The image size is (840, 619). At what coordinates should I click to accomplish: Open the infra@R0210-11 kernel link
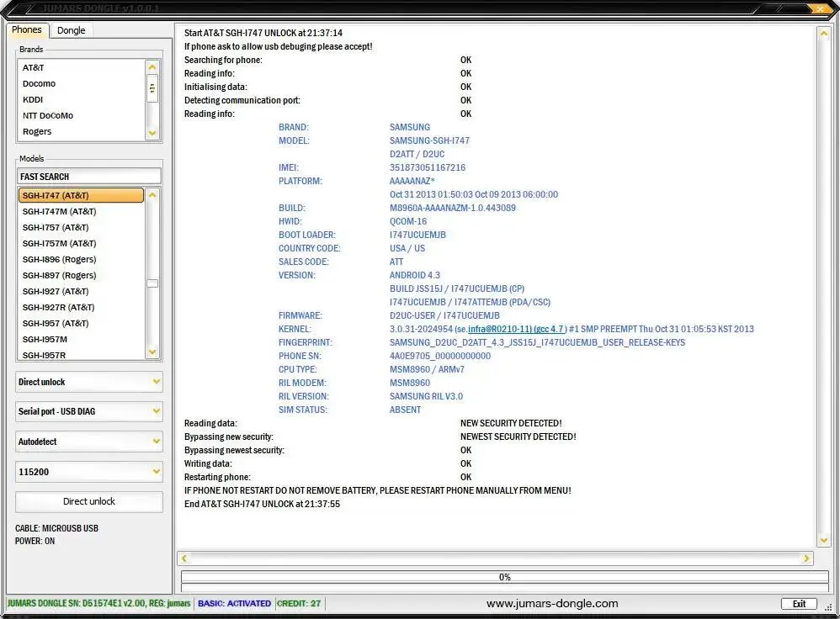click(499, 330)
